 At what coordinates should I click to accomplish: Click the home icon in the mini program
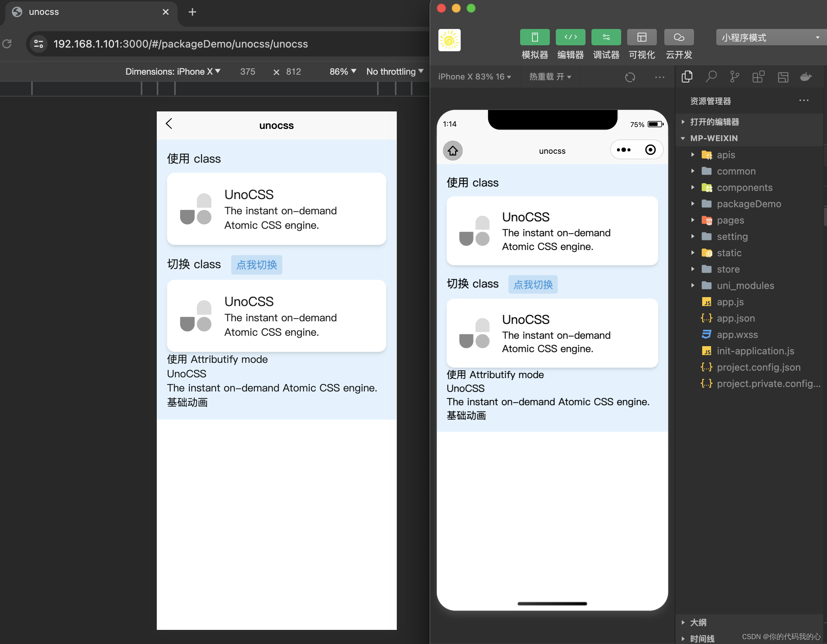click(x=453, y=151)
